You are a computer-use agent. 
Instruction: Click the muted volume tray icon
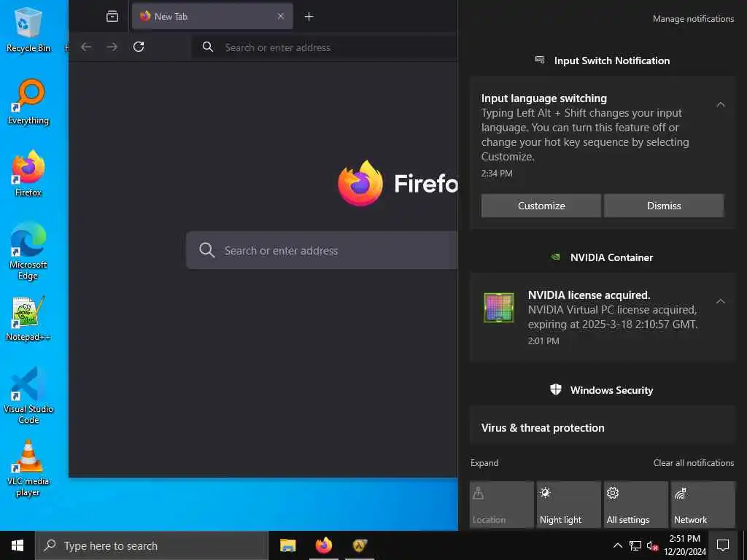(652, 545)
